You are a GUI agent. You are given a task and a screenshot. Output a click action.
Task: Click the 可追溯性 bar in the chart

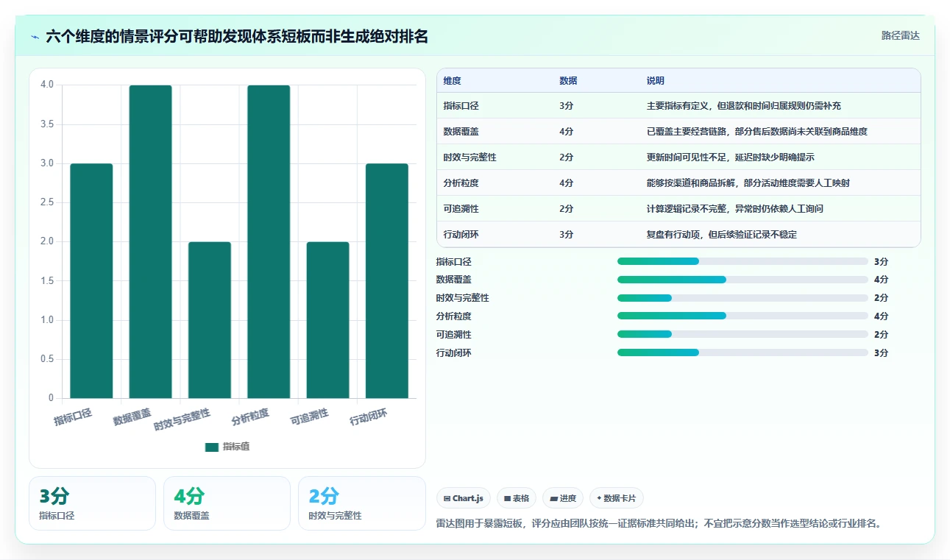point(328,320)
